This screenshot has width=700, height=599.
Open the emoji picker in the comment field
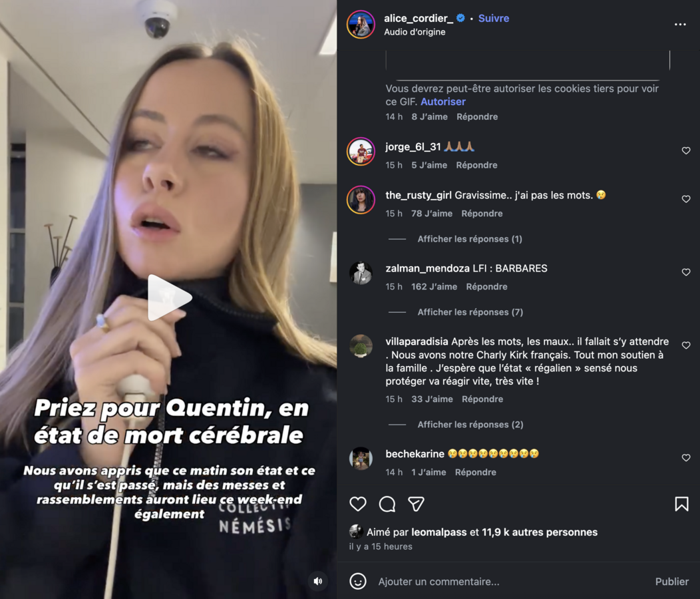(x=358, y=580)
